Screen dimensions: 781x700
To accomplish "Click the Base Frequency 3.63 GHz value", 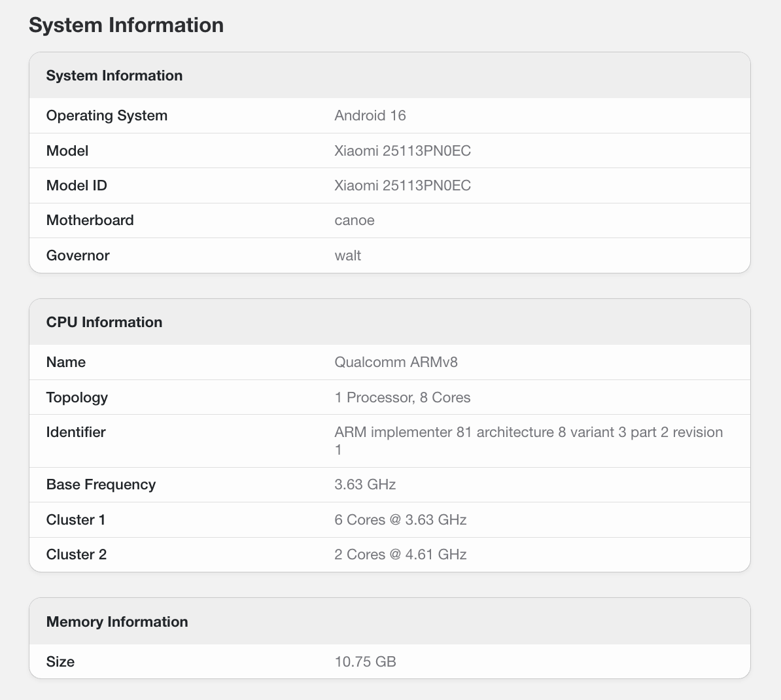I will click(365, 485).
